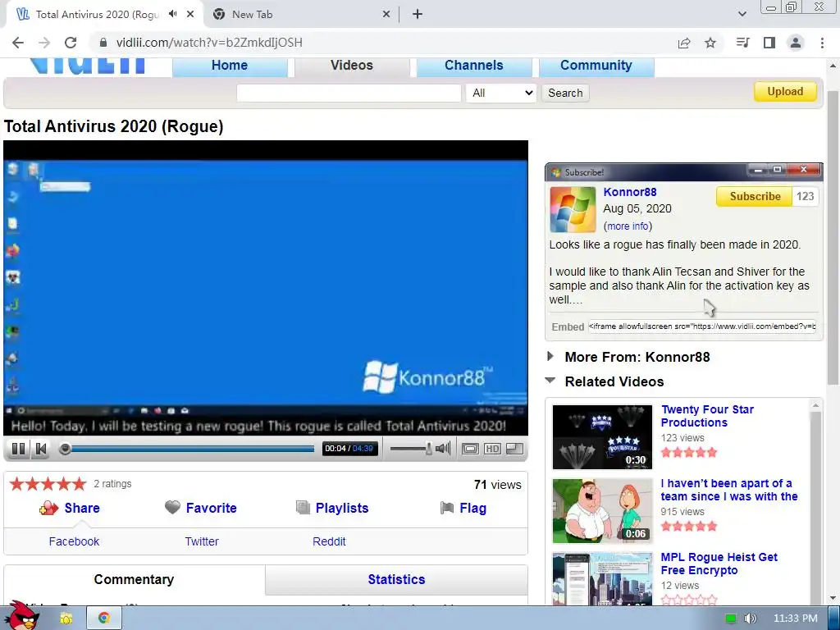The width and height of the screenshot is (840, 630).
Task: Click Konnor88 Windows logo avatar
Action: tap(573, 209)
